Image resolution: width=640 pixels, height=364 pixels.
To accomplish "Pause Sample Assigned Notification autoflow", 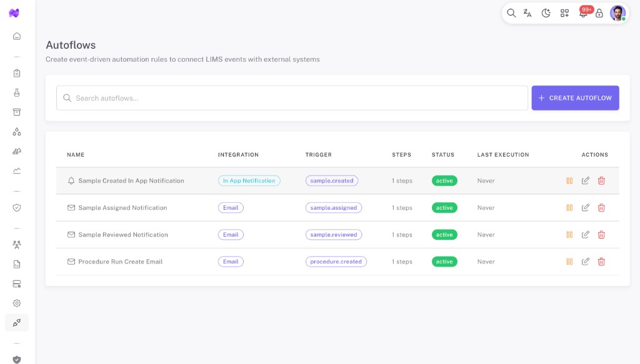I will [x=569, y=207].
